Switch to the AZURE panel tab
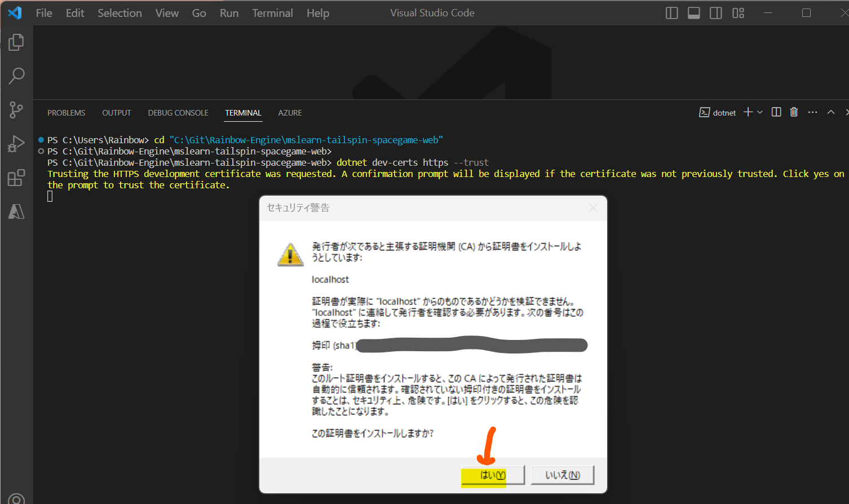Viewport: 849px width, 504px height. 290,113
